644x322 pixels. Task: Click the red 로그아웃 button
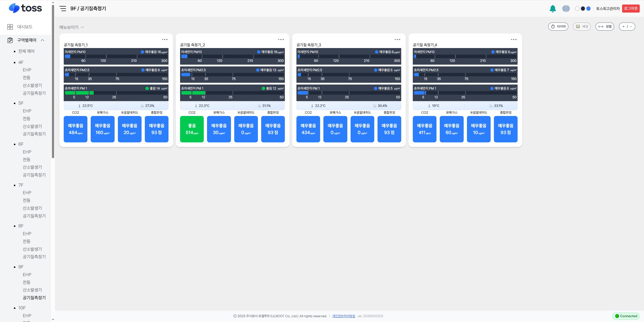coord(631,9)
